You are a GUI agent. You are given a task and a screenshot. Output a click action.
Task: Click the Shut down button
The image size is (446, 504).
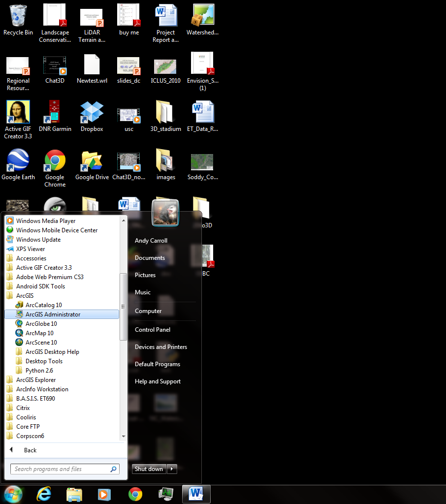click(149, 469)
